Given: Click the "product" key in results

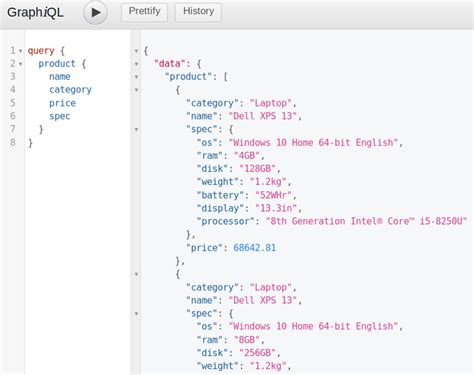Looking at the screenshot, I should click(188, 77).
